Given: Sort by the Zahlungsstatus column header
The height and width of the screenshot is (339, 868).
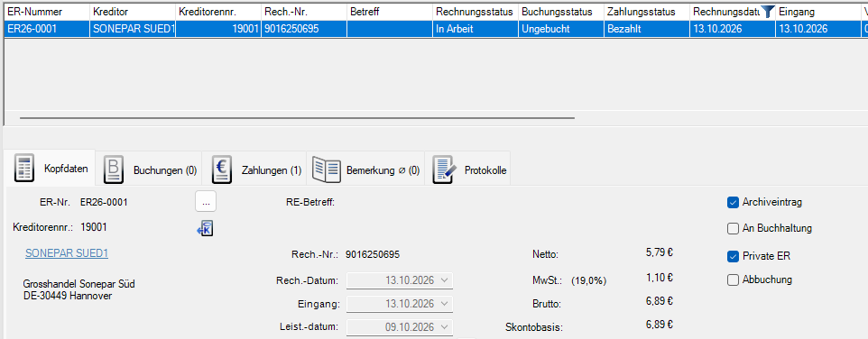Looking at the screenshot, I should pyautogui.click(x=647, y=12).
